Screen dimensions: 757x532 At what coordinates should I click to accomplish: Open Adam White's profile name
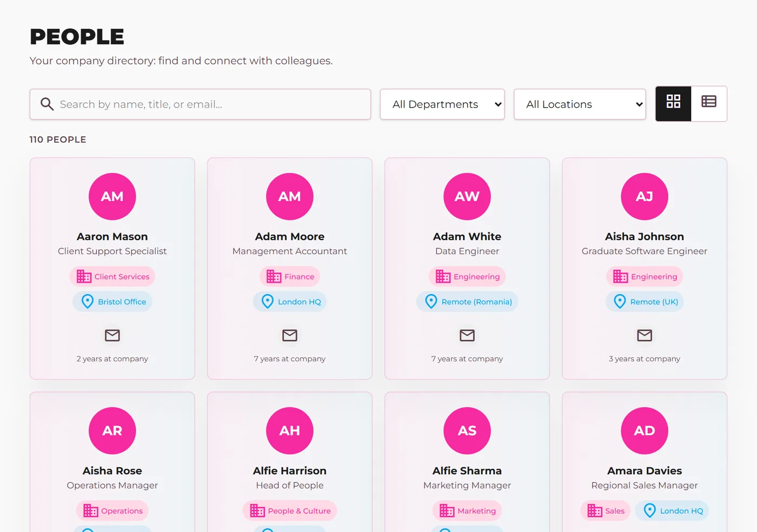coord(467,236)
